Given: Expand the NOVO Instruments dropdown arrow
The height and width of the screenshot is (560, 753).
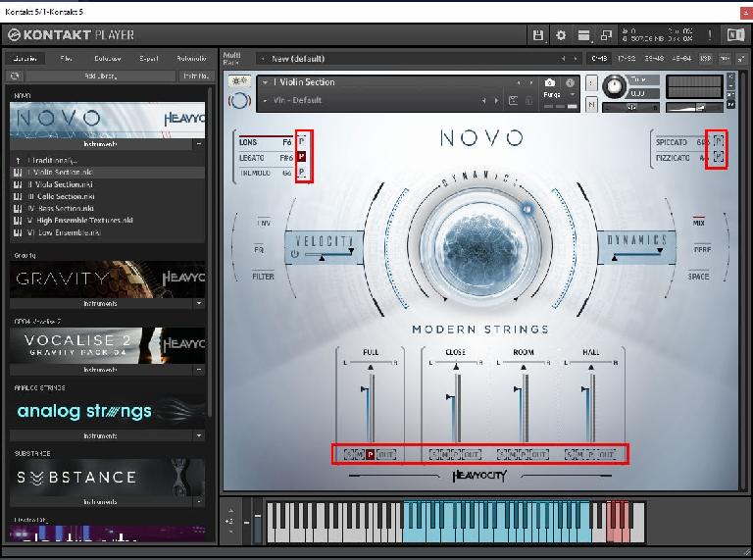Looking at the screenshot, I should click(199, 143).
